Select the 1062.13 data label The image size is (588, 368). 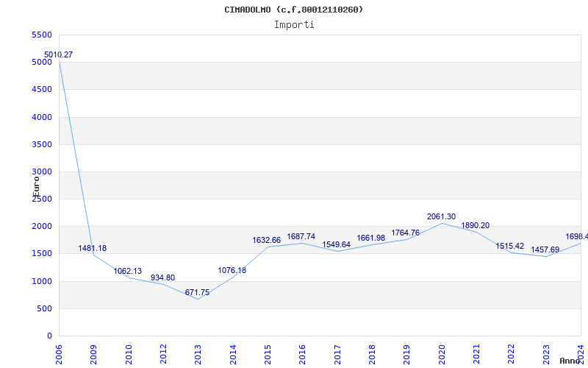pos(128,271)
